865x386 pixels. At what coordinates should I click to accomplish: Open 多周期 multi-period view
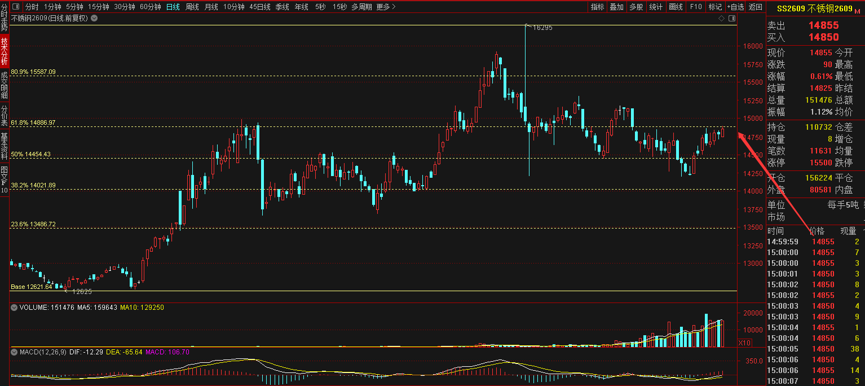point(362,7)
